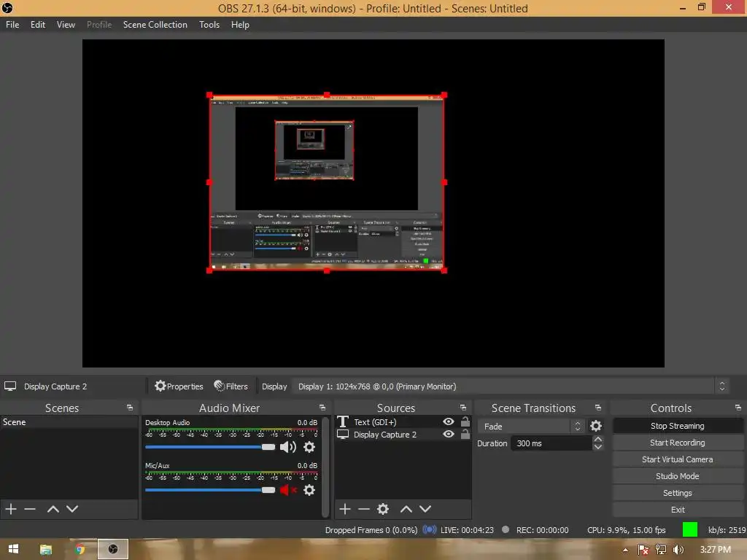Move the scene down in list

[x=72, y=509]
